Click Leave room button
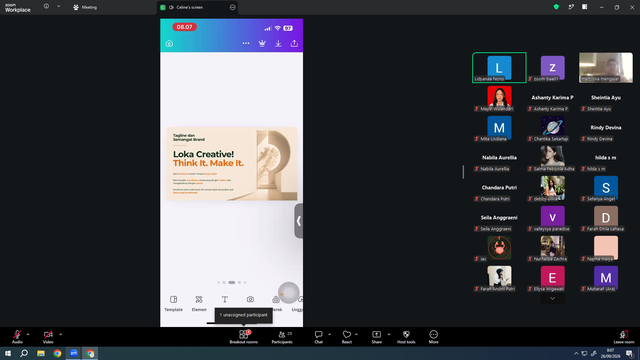 624,337
